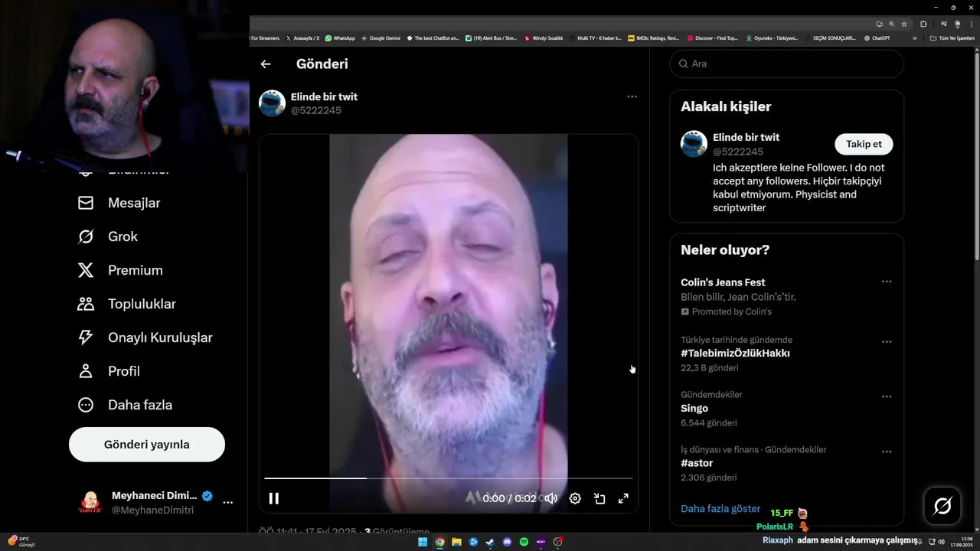Open File Explorer from the taskbar
Viewport: 980px width, 551px height.
coord(456,542)
